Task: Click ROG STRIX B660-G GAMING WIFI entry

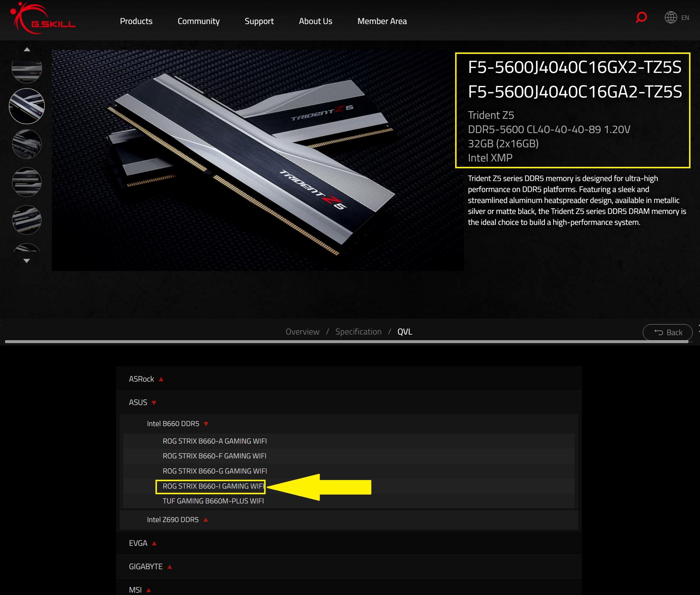Action: 215,471
